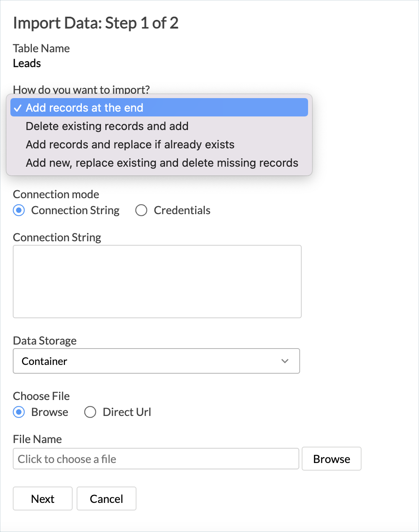The height and width of the screenshot is (532, 419).
Task: Select "Add new, replace existing and delete missing records"
Action: tap(162, 163)
